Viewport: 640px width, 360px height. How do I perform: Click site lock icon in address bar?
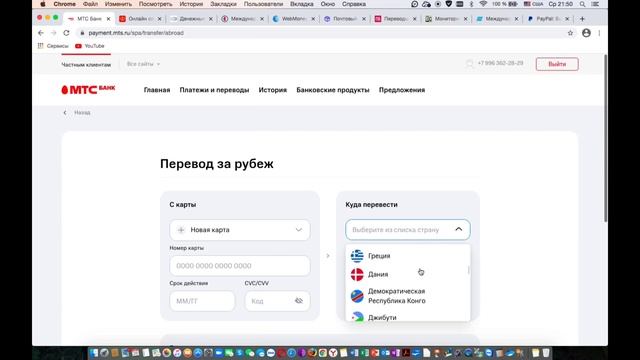[x=82, y=33]
